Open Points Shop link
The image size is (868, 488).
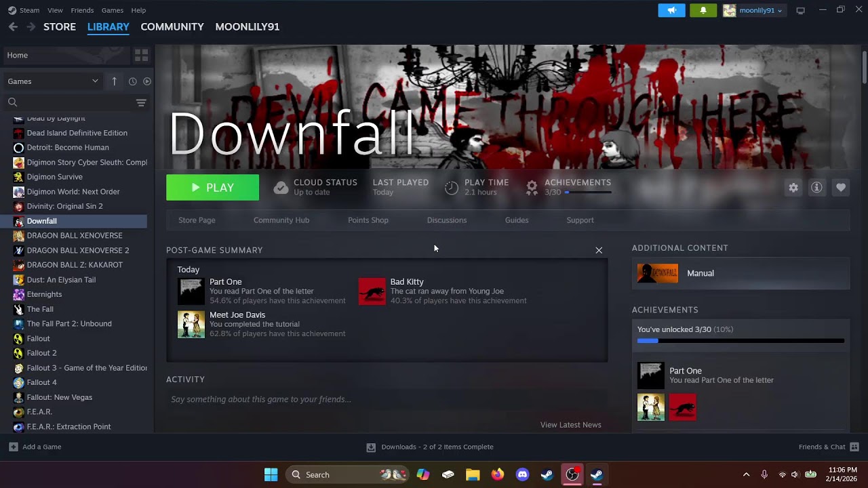(368, 220)
